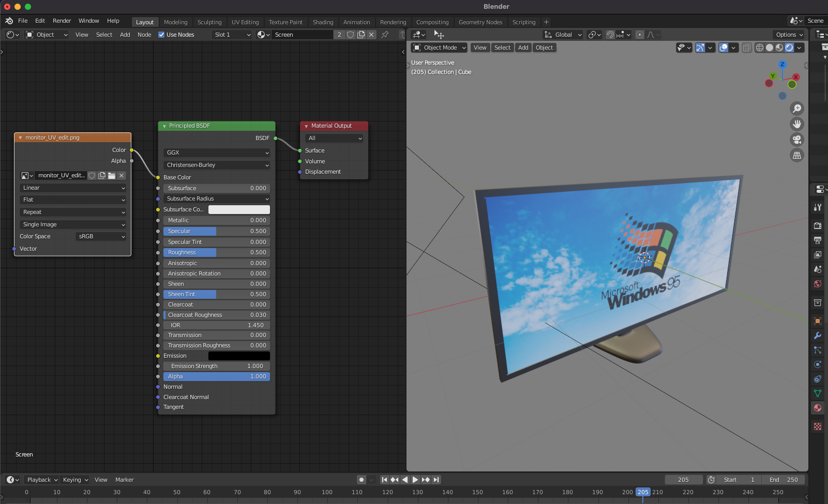
Task: Open the Physics properties tab icon
Action: tap(818, 364)
